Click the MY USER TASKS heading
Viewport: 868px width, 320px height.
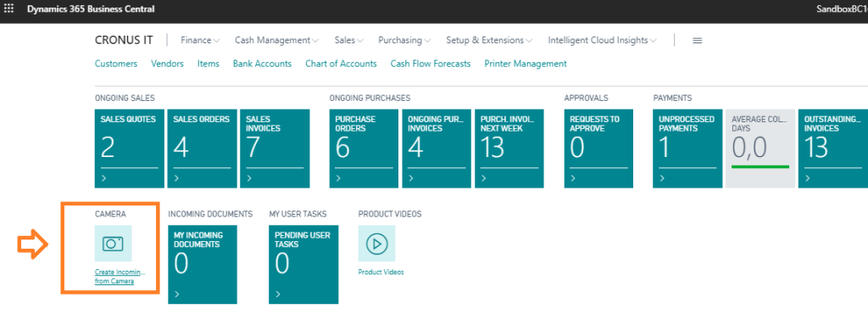[x=298, y=214]
